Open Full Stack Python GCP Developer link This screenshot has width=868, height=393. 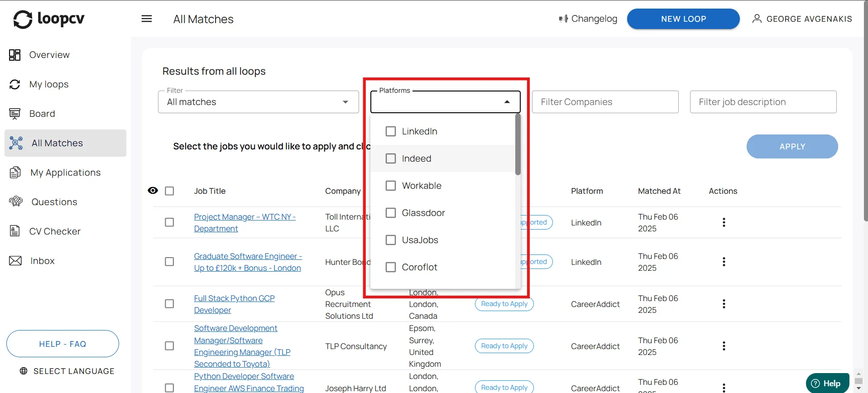click(x=235, y=304)
